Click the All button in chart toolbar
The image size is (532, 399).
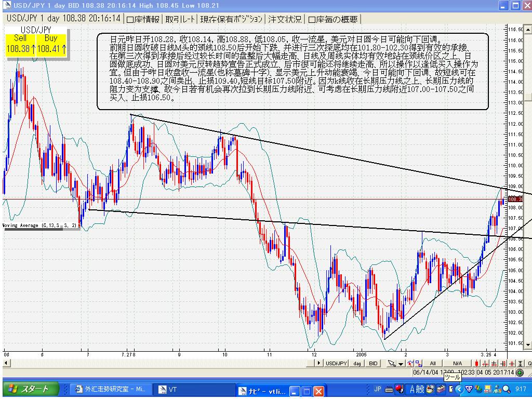(x=433, y=363)
